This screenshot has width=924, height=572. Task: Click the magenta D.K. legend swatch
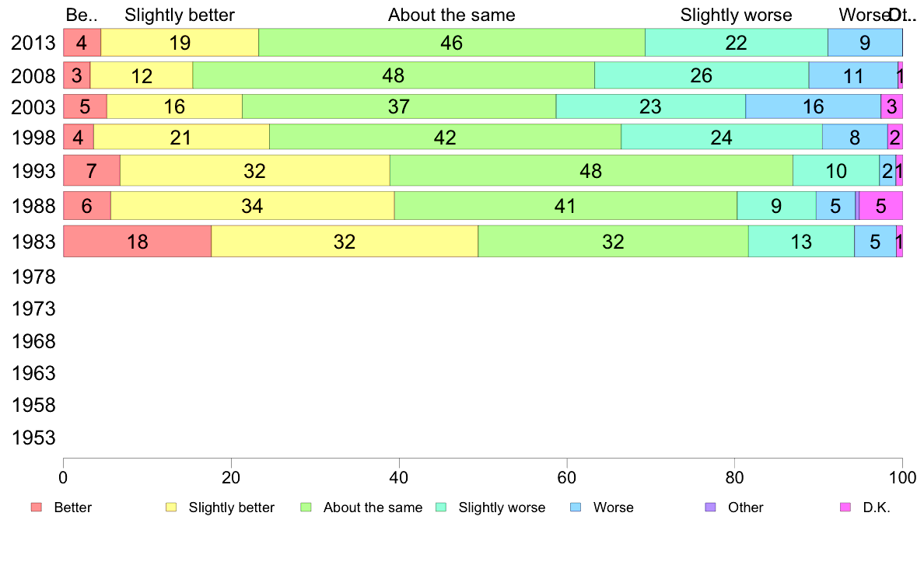(x=845, y=507)
